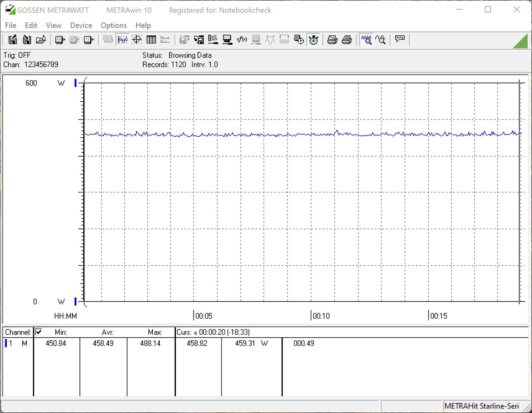Click the open folder icon in toolbar
The width and height of the screenshot is (532, 413).
coord(41,40)
